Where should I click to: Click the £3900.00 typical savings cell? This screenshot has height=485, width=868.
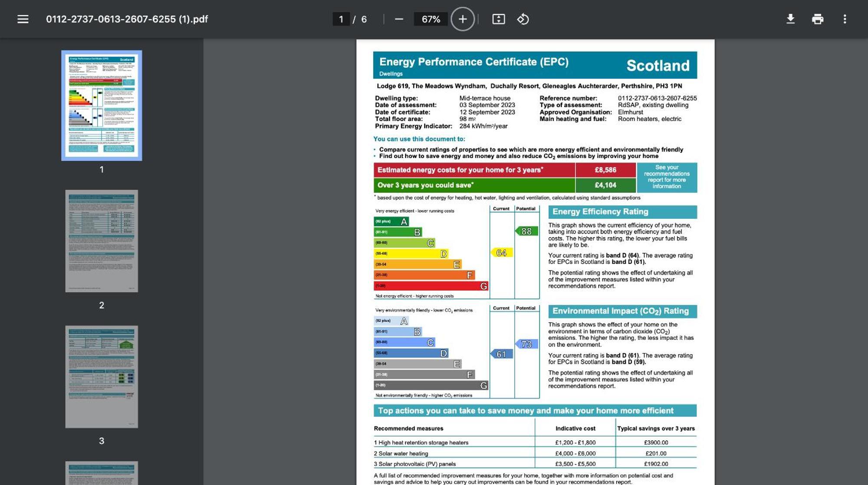coord(656,442)
